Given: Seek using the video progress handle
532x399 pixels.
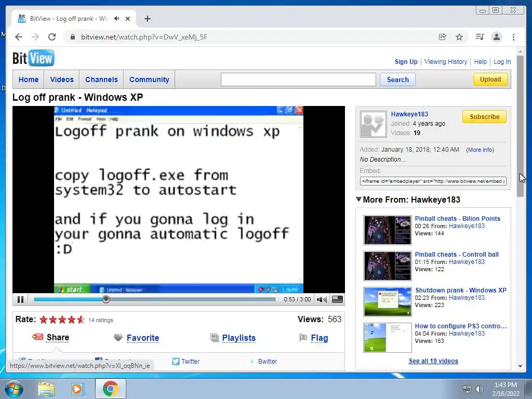Looking at the screenshot, I should pos(106,299).
